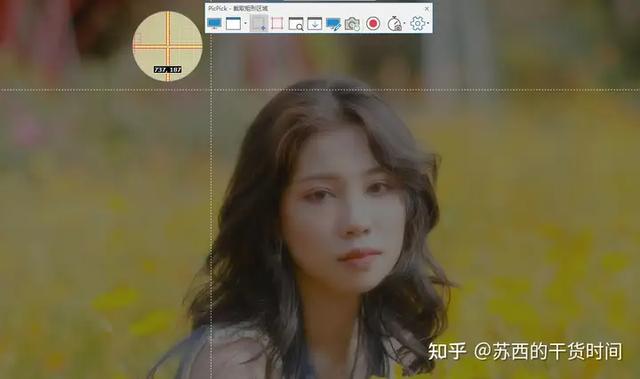Start screen recording with red record button
The height and width of the screenshot is (379, 640).
(373, 24)
